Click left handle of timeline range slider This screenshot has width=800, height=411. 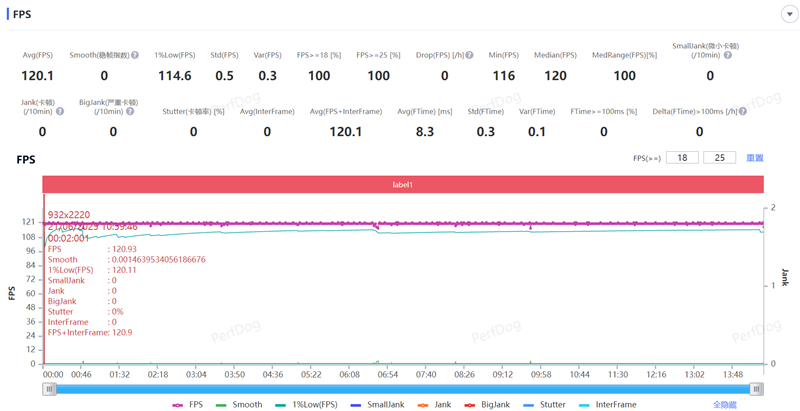click(49, 389)
